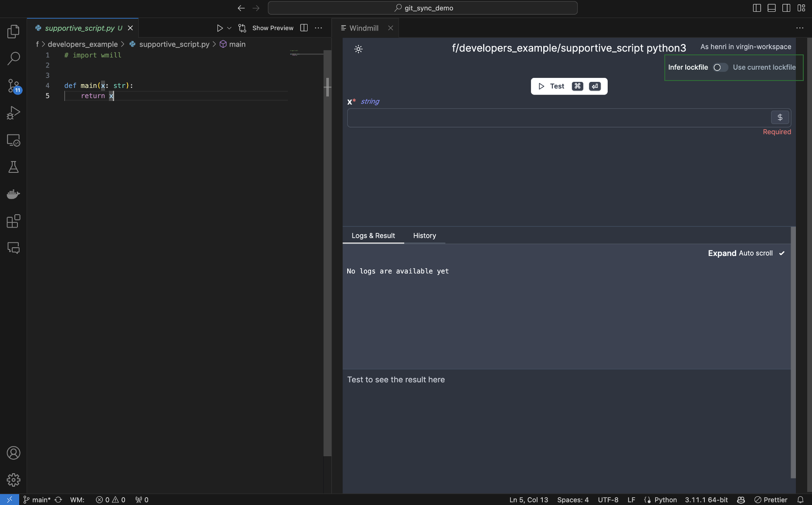The width and height of the screenshot is (812, 505).
Task: Expand the logs output area
Action: tap(722, 253)
